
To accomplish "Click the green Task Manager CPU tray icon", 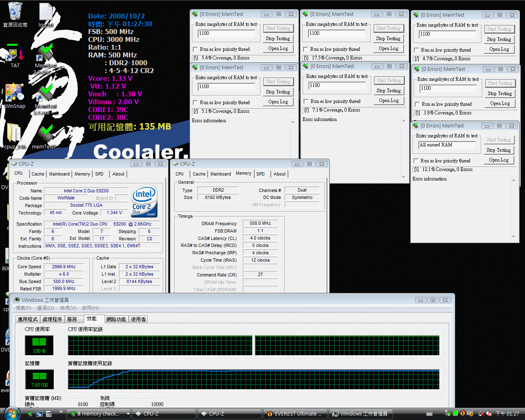I will click(456, 413).
